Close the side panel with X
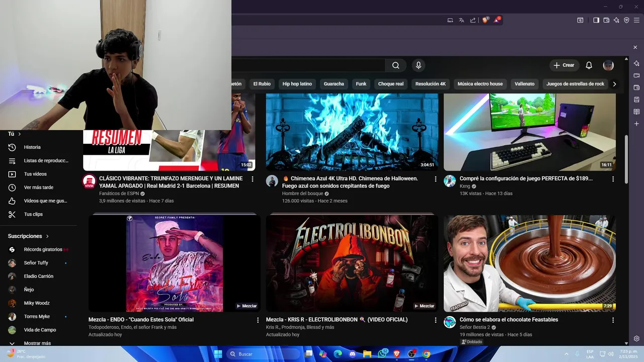Image resolution: width=644 pixels, height=362 pixels. (635, 47)
